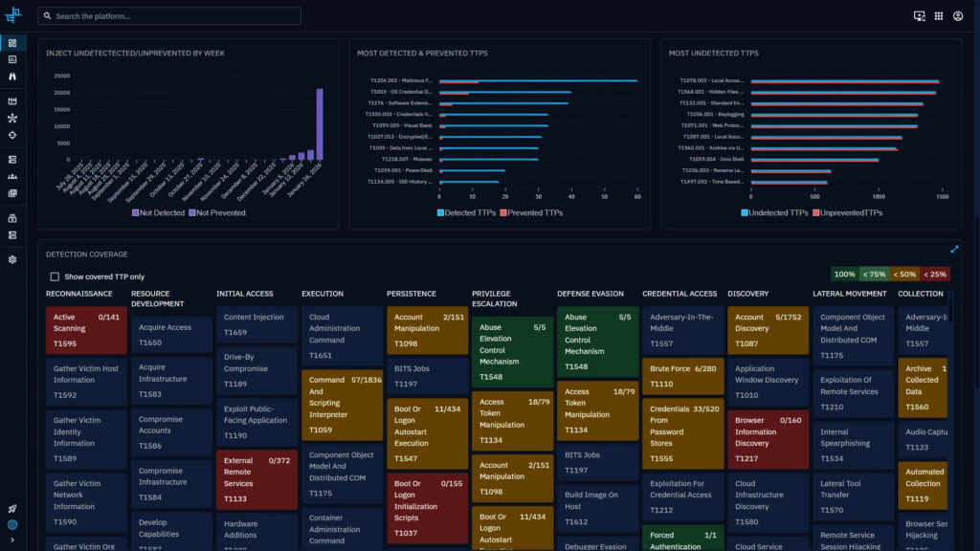The height and width of the screenshot is (551, 980).
Task: Open the Active Scanning T1595 technique tile
Action: (x=85, y=330)
